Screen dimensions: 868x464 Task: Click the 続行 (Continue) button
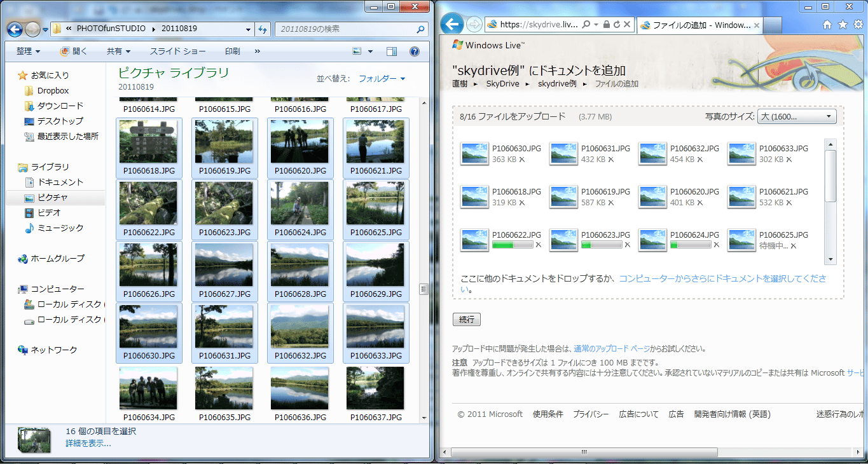(x=467, y=319)
